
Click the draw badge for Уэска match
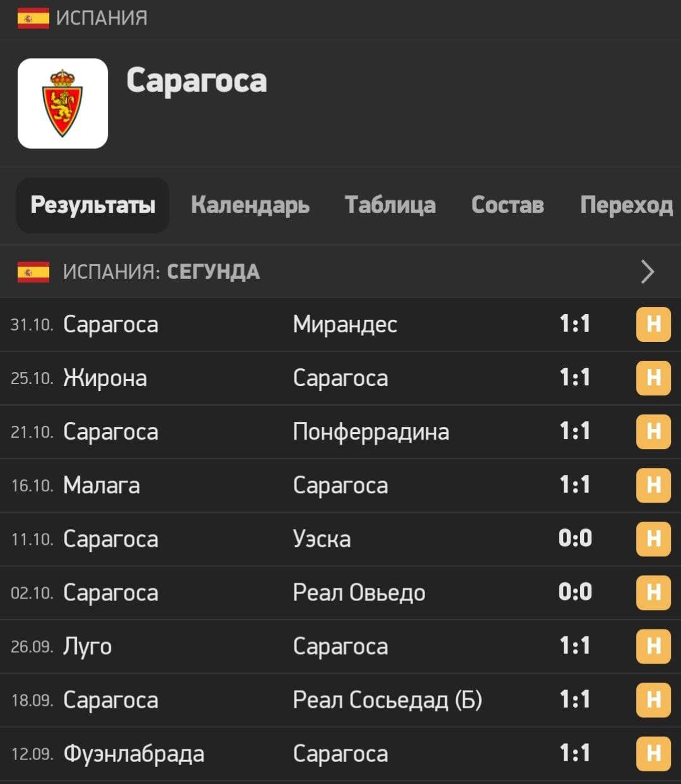click(653, 539)
